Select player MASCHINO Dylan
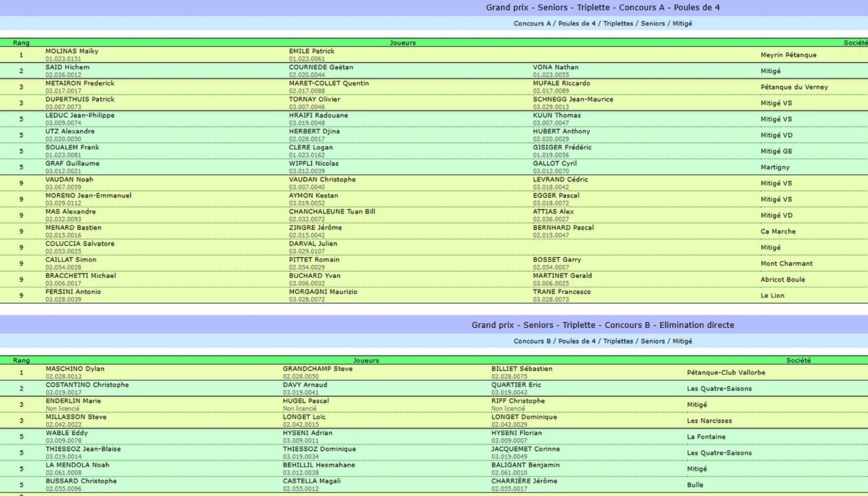This screenshot has height=496, width=868. tap(75, 369)
